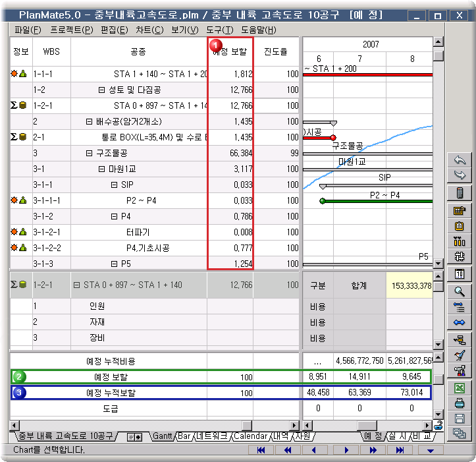Collapse the 마원1교 tree node

[x=101, y=169]
